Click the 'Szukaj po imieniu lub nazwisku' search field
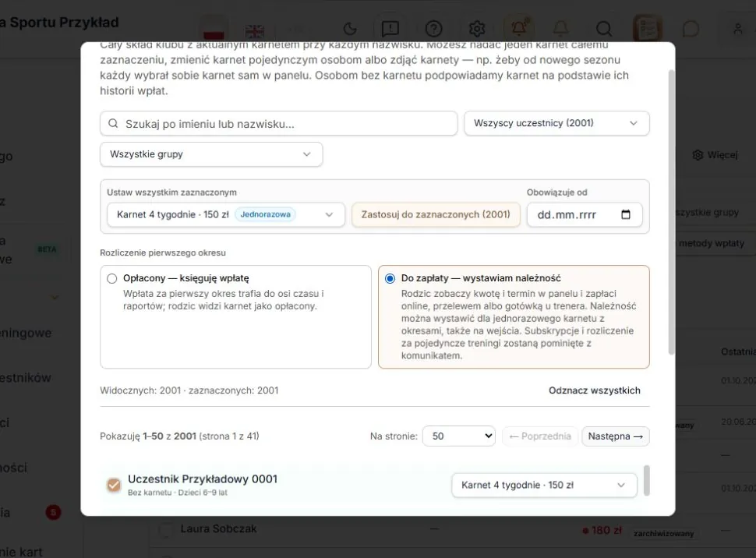Image resolution: width=756 pixels, height=558 pixels. pos(279,123)
